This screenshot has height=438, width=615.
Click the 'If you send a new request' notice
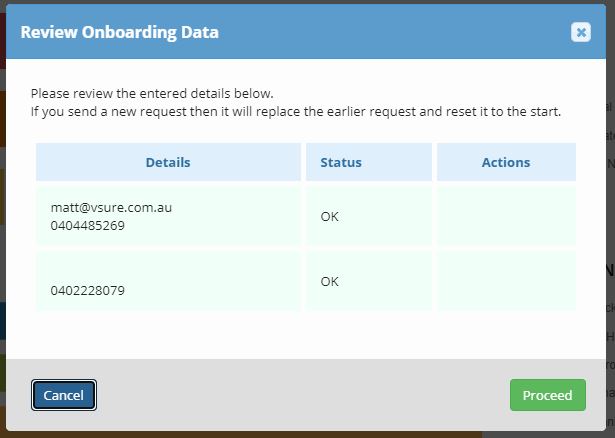coord(296,111)
